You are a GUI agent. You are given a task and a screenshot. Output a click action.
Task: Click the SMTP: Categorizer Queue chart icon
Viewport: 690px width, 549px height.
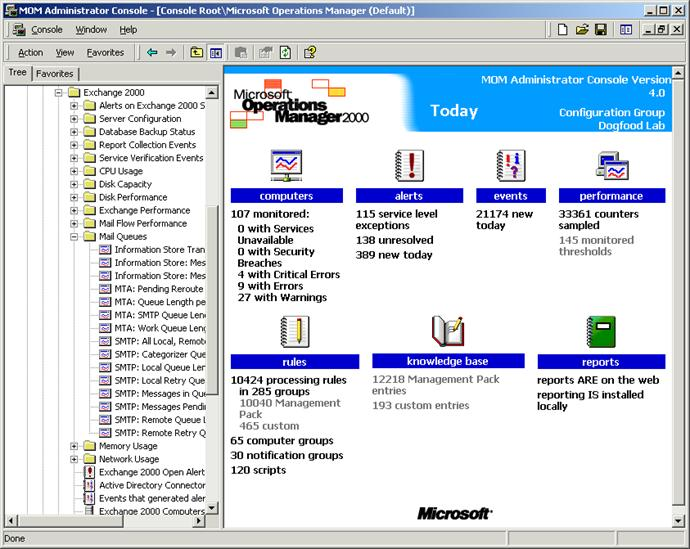click(105, 355)
